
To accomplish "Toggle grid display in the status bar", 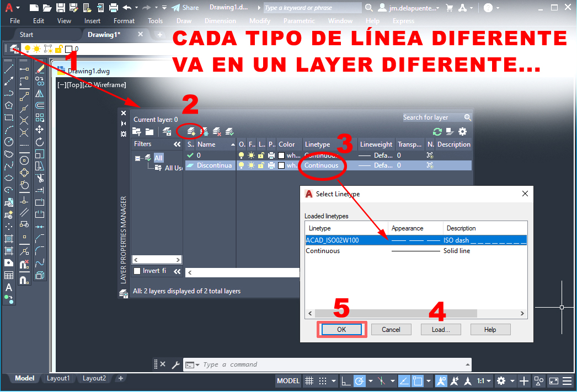I will coord(309,381).
